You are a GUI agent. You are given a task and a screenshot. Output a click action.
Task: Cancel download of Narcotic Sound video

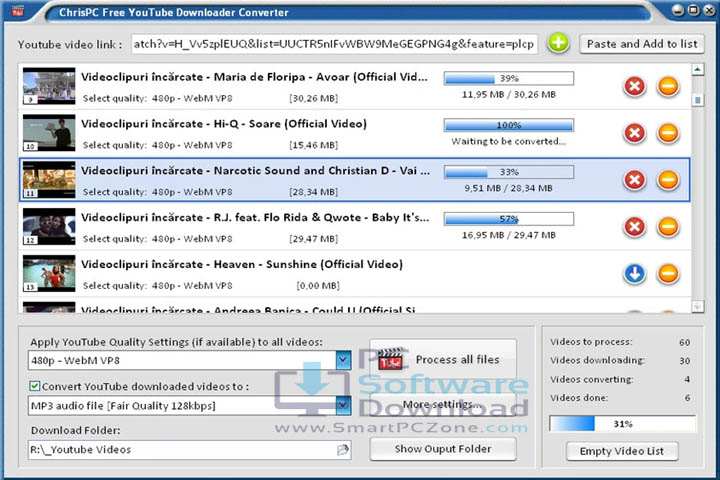[x=635, y=180]
